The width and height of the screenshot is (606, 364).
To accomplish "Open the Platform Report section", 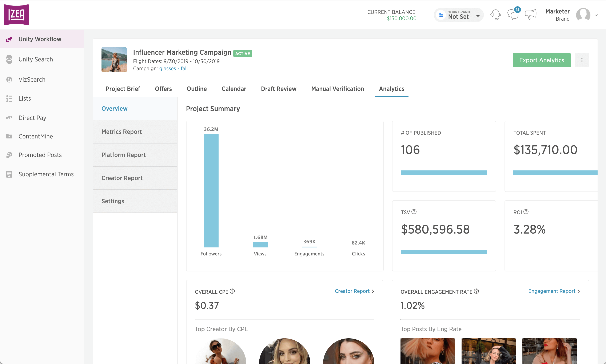I will click(x=135, y=155).
